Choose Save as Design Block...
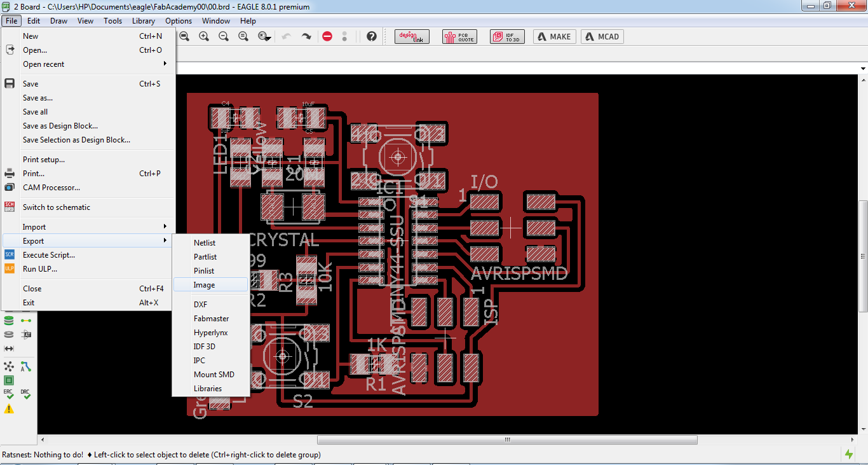Screen dimensions: 868x465 click(x=89, y=126)
